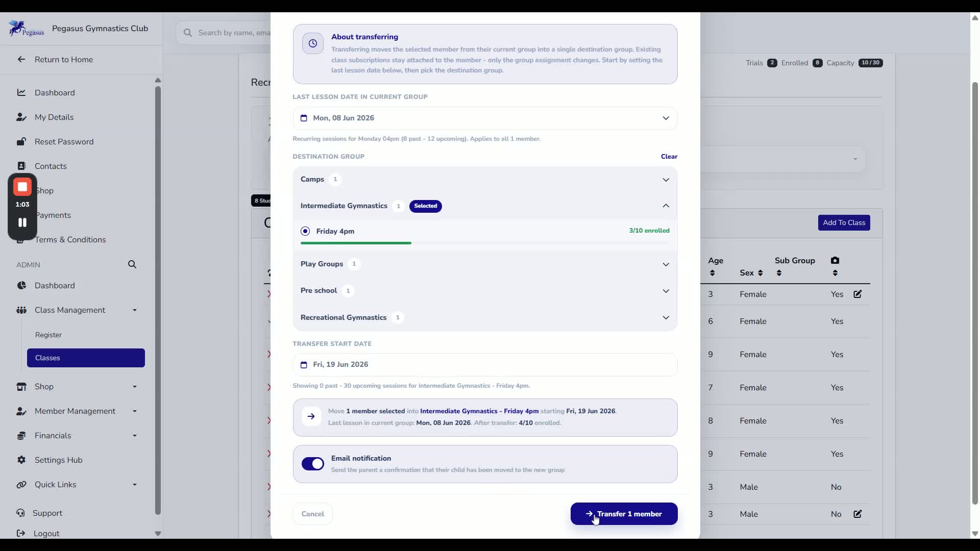This screenshot has width=980, height=551.
Task: Clear the destination group selection
Action: (x=669, y=157)
